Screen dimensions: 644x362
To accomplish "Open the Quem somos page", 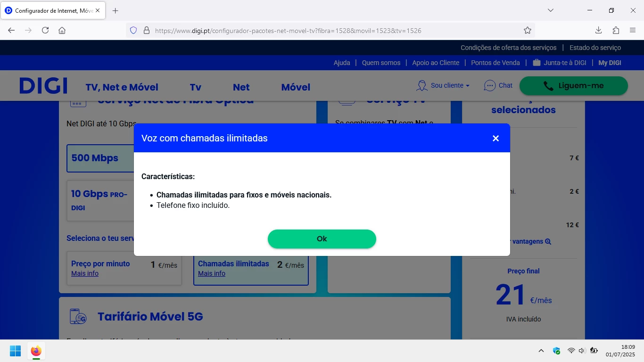I will click(381, 63).
